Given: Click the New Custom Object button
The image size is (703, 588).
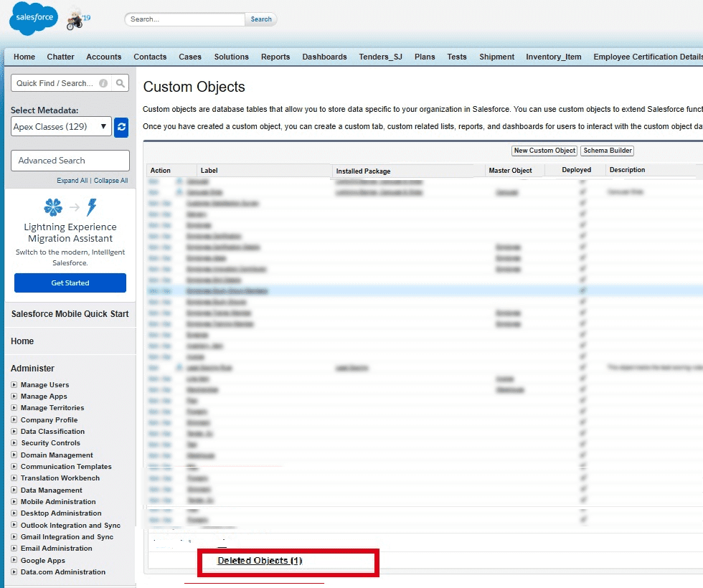Looking at the screenshot, I should (x=544, y=151).
